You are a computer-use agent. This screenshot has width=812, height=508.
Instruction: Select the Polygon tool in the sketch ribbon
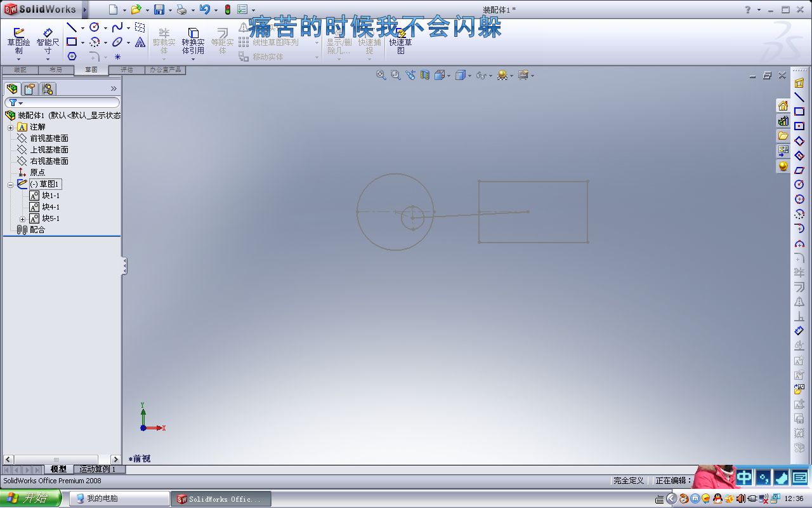coord(72,57)
